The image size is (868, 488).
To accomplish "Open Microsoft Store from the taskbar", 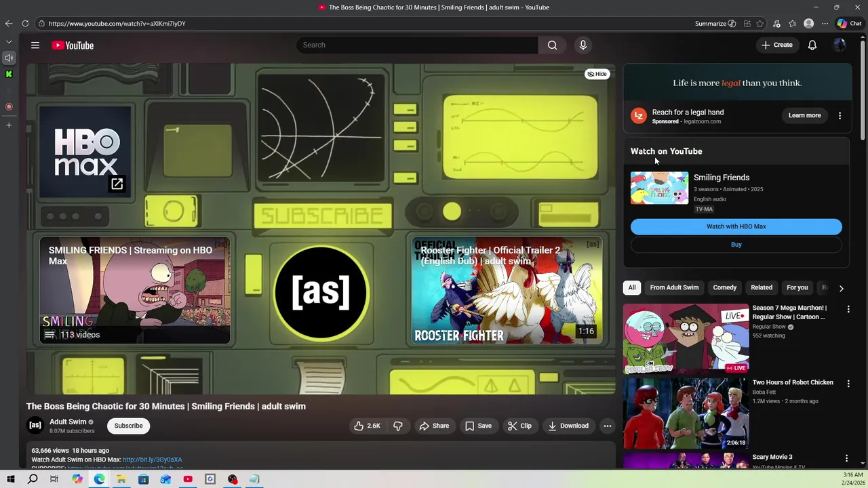I will [x=143, y=479].
